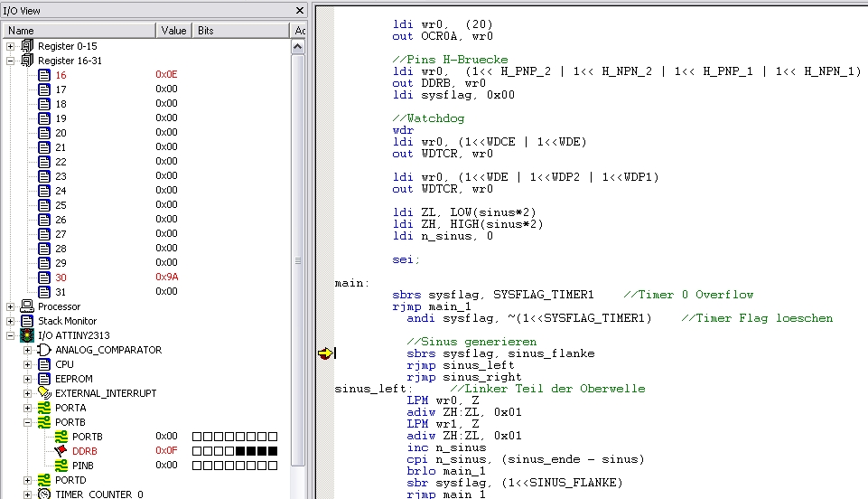This screenshot has width=868, height=499.
Task: Click the PORTB register icon with value 0x00
Action: click(x=61, y=437)
